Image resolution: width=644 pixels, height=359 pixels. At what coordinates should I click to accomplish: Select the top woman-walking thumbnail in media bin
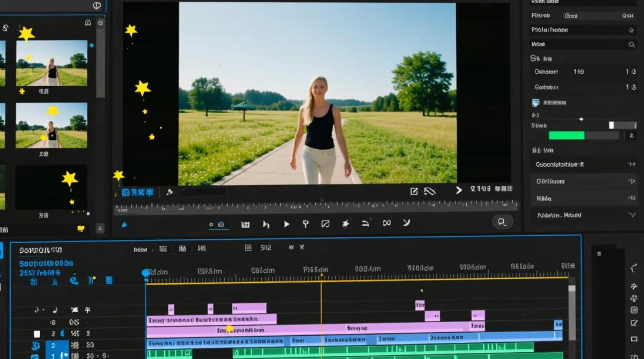click(52, 63)
